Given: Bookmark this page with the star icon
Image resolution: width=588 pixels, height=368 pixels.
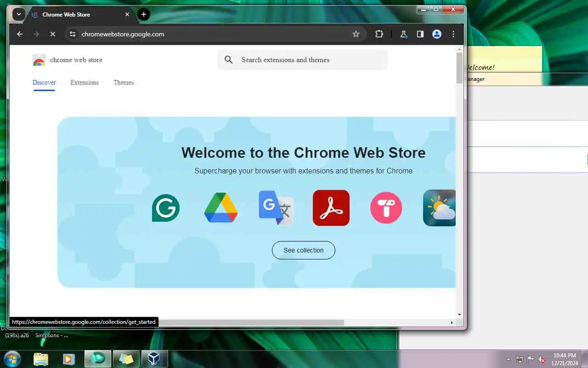Looking at the screenshot, I should [x=356, y=34].
